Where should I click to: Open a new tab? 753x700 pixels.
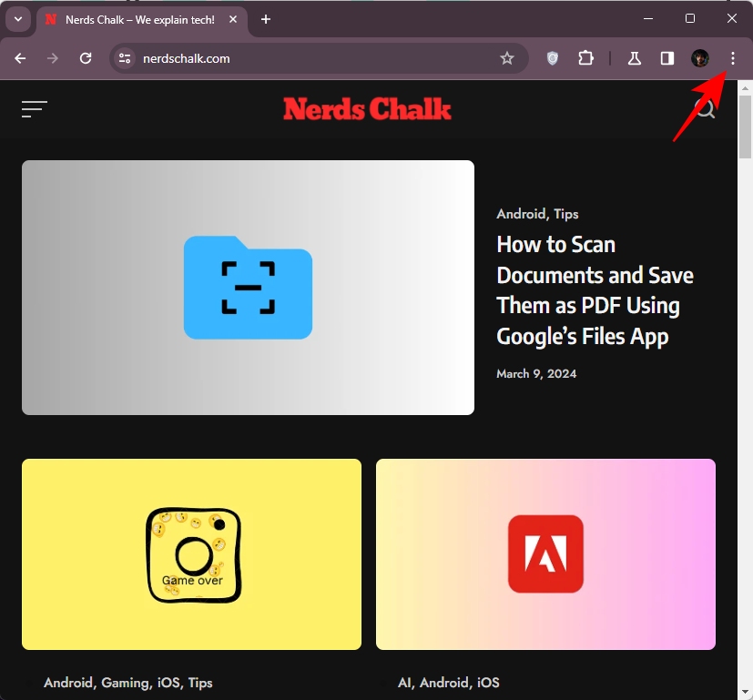pos(266,19)
